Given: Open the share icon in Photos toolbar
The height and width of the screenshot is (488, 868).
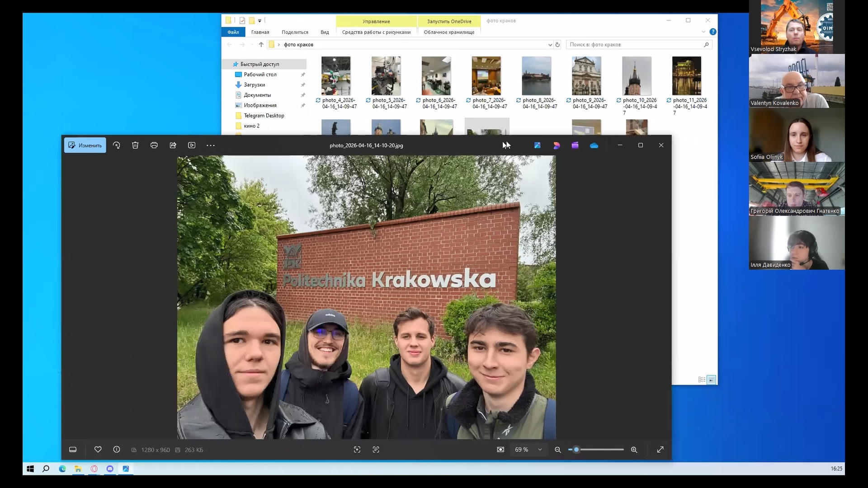Looking at the screenshot, I should pos(173,145).
